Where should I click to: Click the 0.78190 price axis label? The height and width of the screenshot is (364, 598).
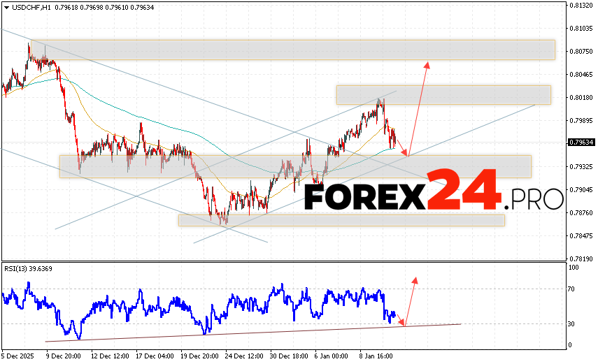(x=581, y=259)
